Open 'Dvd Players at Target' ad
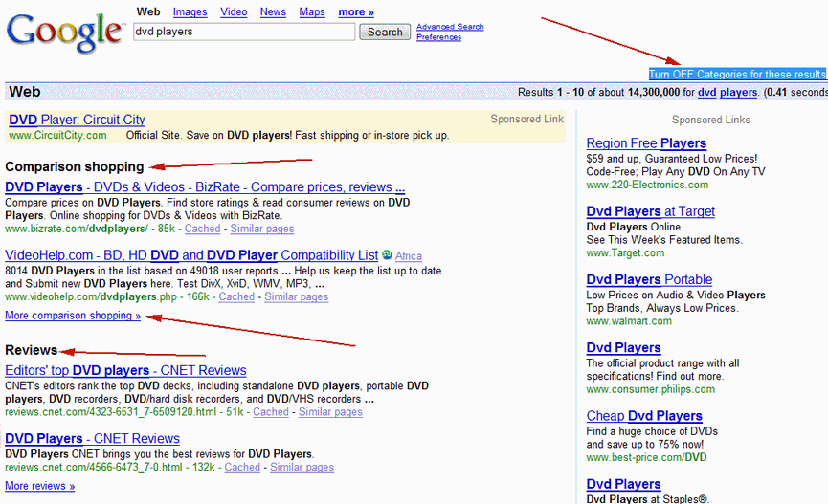Screen dimensions: 828x504 click(x=651, y=211)
